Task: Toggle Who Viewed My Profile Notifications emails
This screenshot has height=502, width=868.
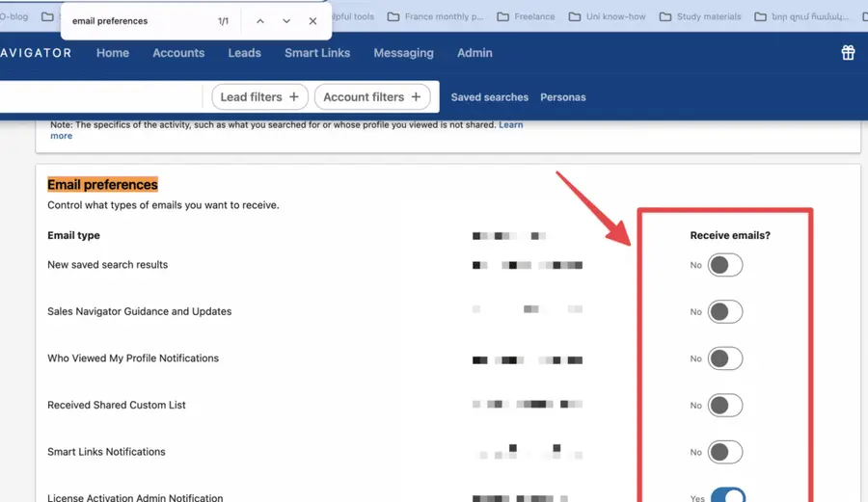Action: (724, 358)
